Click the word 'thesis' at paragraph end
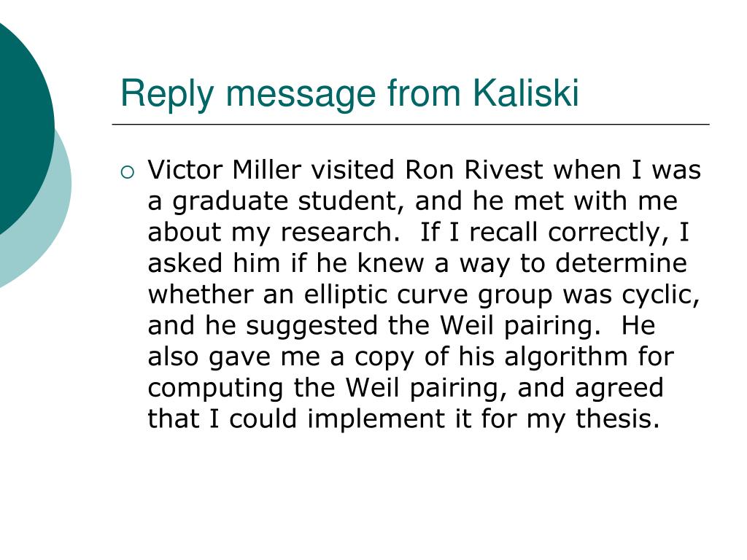The width and height of the screenshot is (747, 560). click(x=617, y=419)
